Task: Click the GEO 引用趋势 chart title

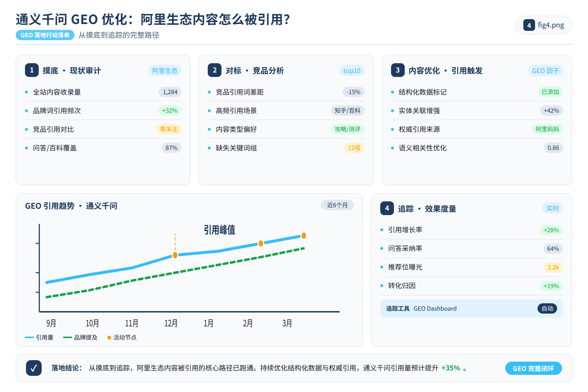Action: (x=71, y=206)
